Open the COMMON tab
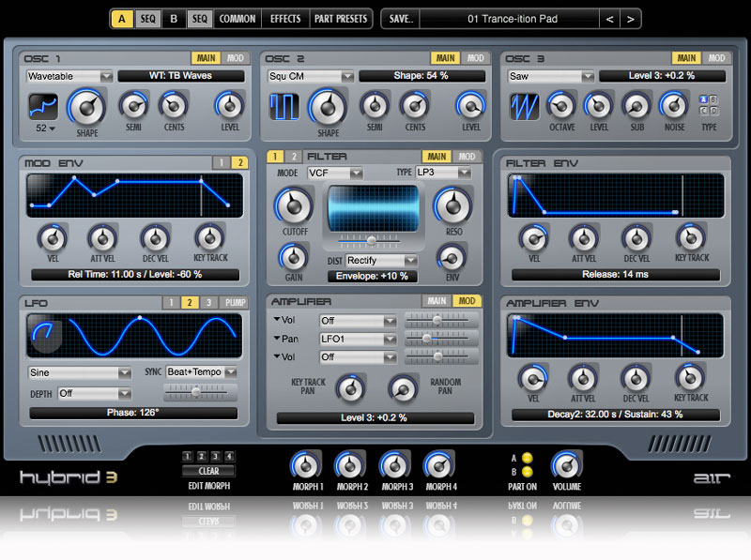Screen dimensions: 751x560 [x=238, y=19]
